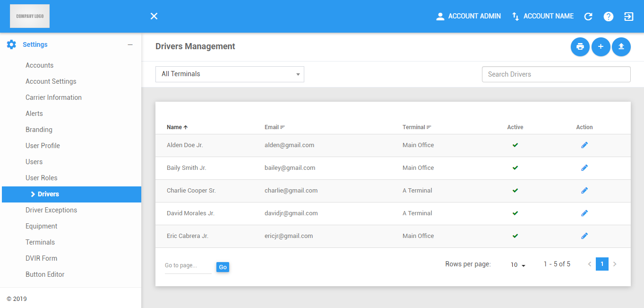Click the refresh icon in header

point(588,17)
